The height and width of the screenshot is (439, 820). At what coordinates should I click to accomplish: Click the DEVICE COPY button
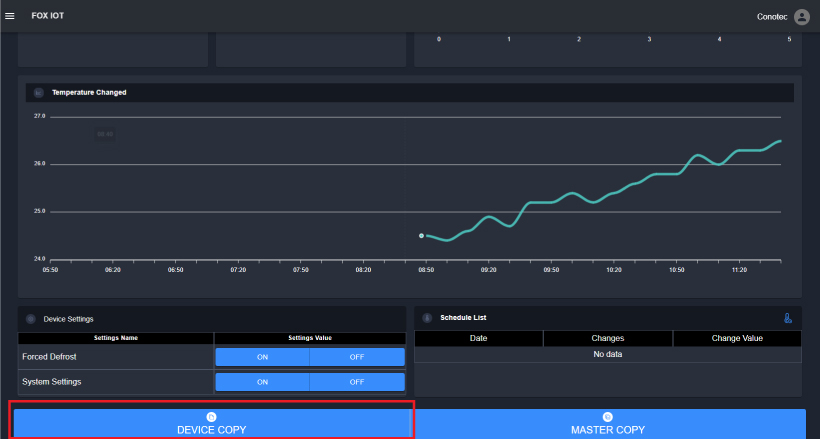pyautogui.click(x=211, y=424)
